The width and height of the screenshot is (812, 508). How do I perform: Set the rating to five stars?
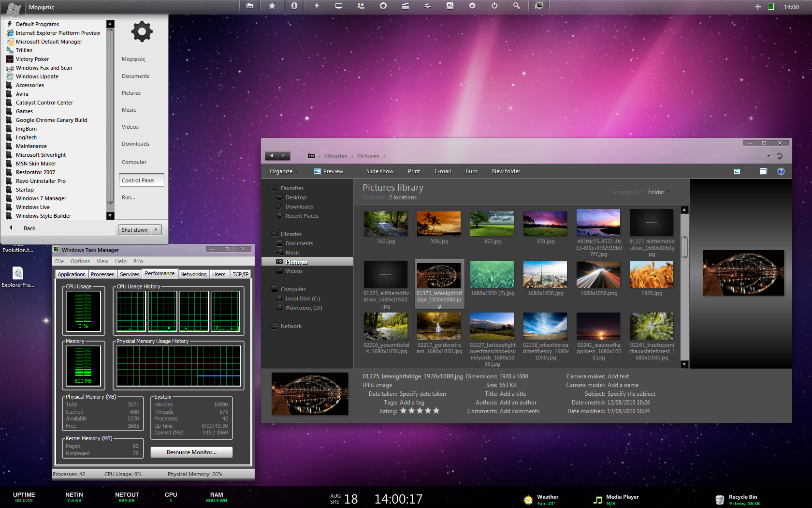click(x=436, y=411)
